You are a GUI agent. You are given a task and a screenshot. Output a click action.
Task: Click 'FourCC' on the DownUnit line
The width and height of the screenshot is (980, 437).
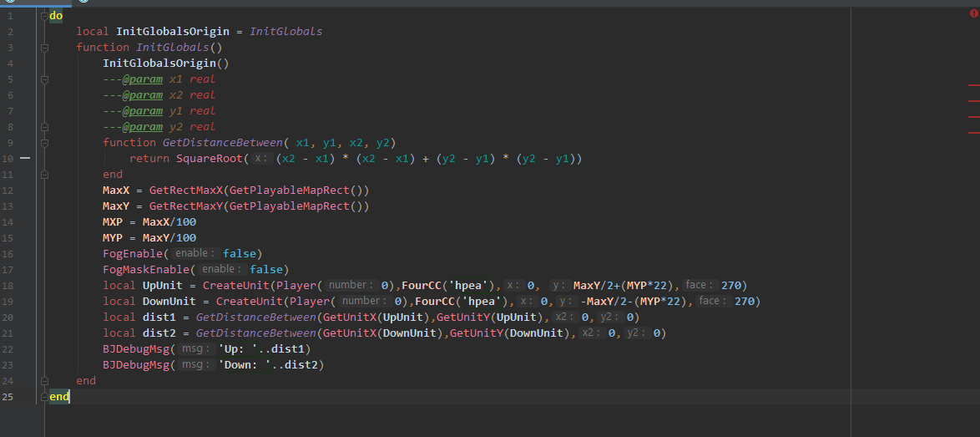click(x=434, y=302)
